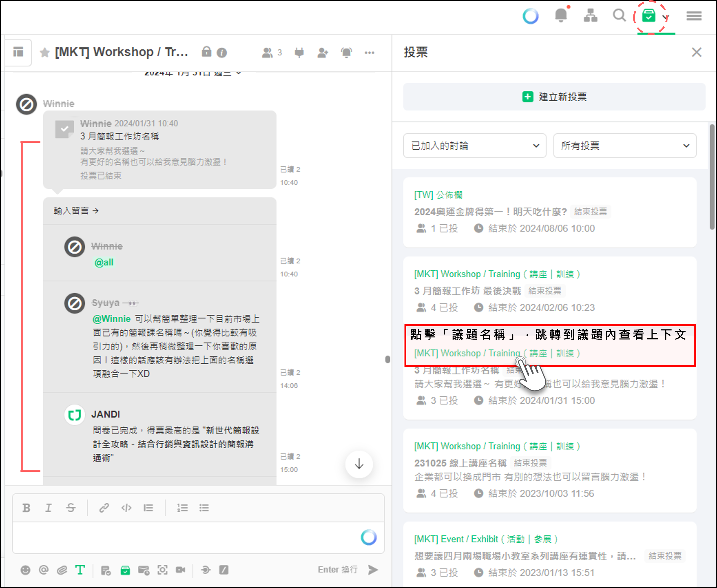Open the 已加入的討論 dropdown

[x=474, y=146]
